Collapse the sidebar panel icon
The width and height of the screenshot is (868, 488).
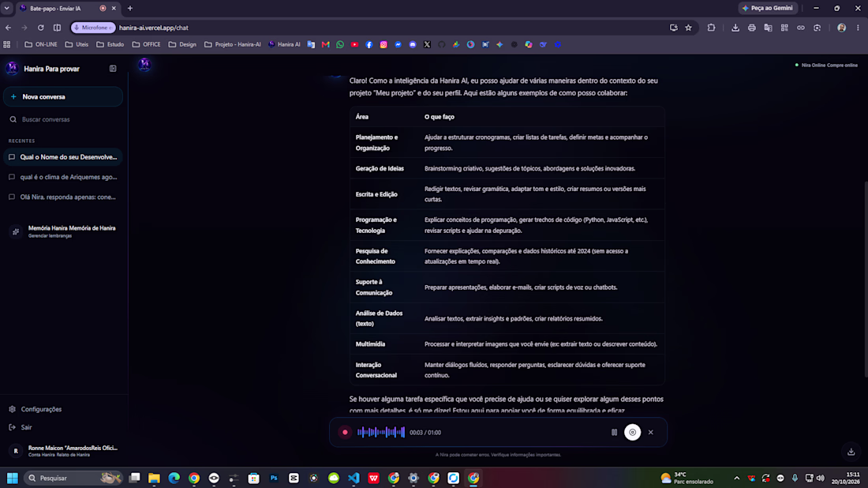point(113,69)
